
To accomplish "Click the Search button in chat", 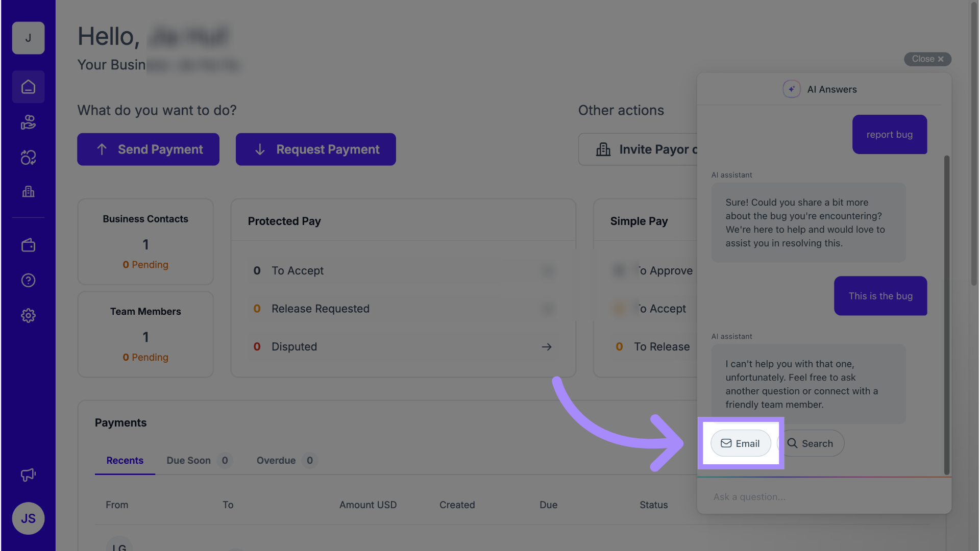I will (x=811, y=443).
